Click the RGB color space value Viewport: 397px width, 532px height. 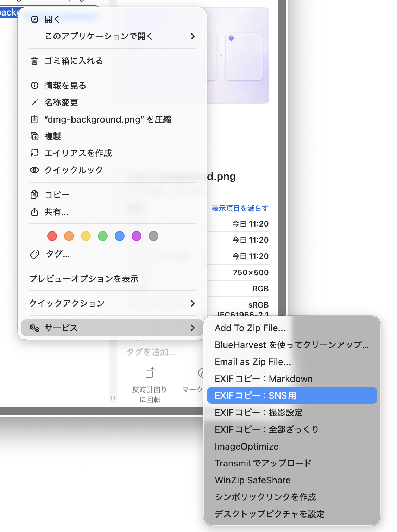(260, 289)
